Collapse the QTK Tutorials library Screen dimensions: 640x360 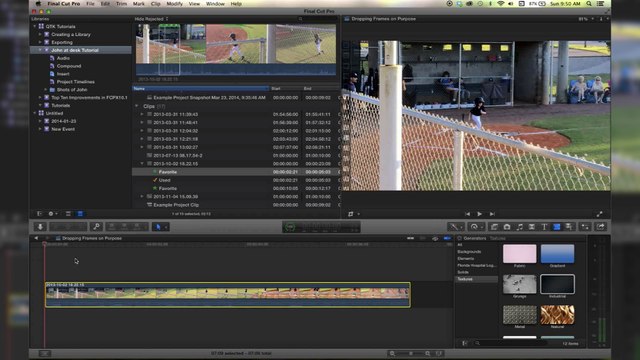coord(35,27)
